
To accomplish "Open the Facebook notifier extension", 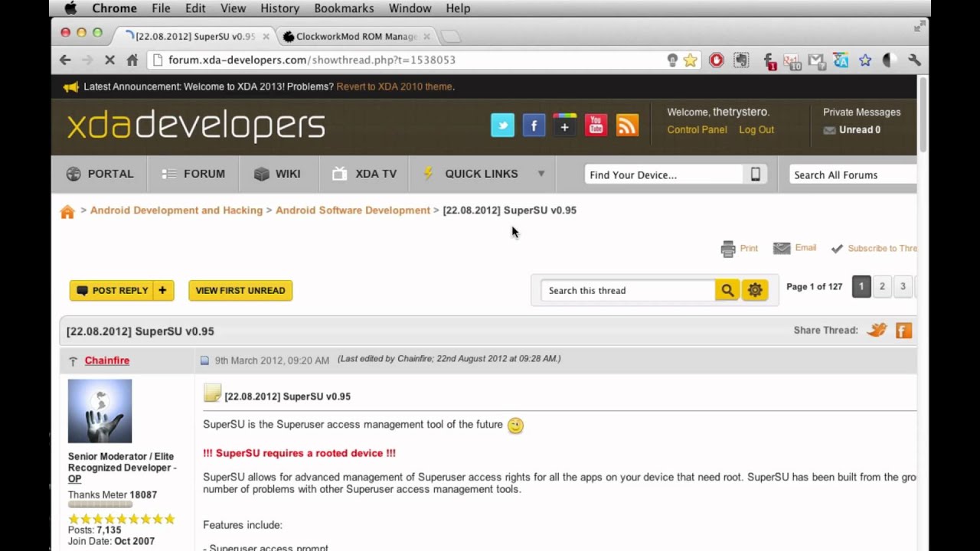I will click(770, 60).
